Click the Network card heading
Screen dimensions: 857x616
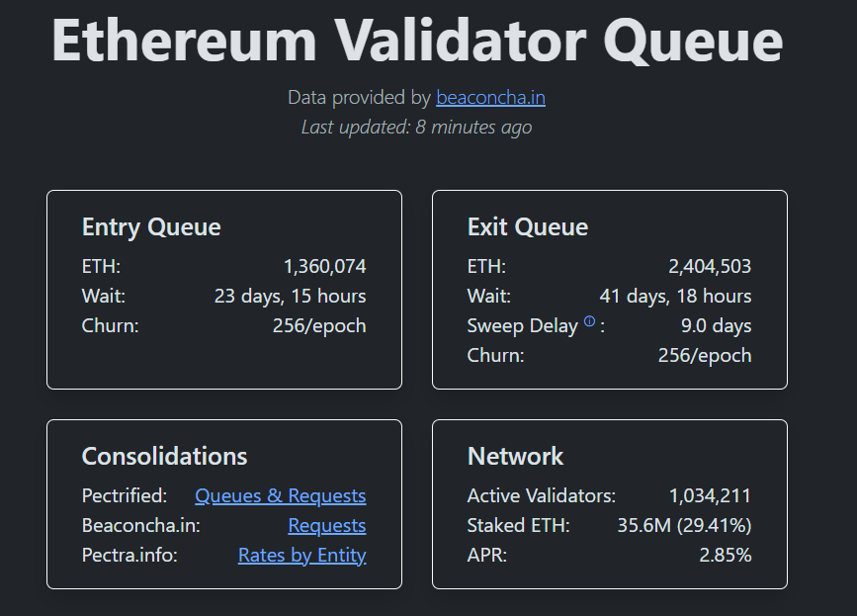tap(515, 456)
